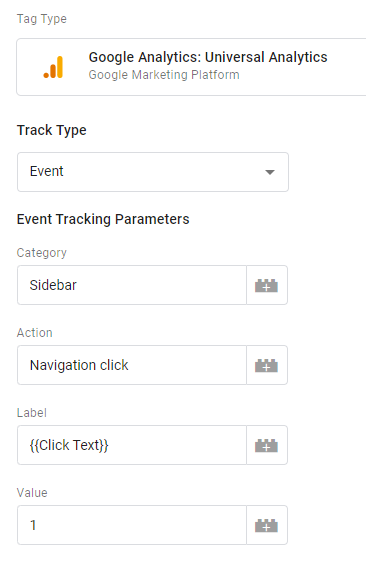
Task: Select the Event track type combo box
Action: pyautogui.click(x=153, y=172)
